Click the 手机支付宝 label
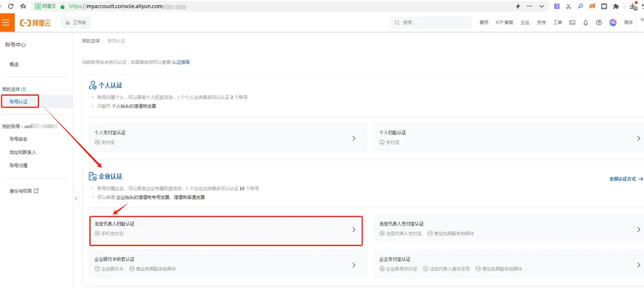644x289 pixels. (112, 234)
